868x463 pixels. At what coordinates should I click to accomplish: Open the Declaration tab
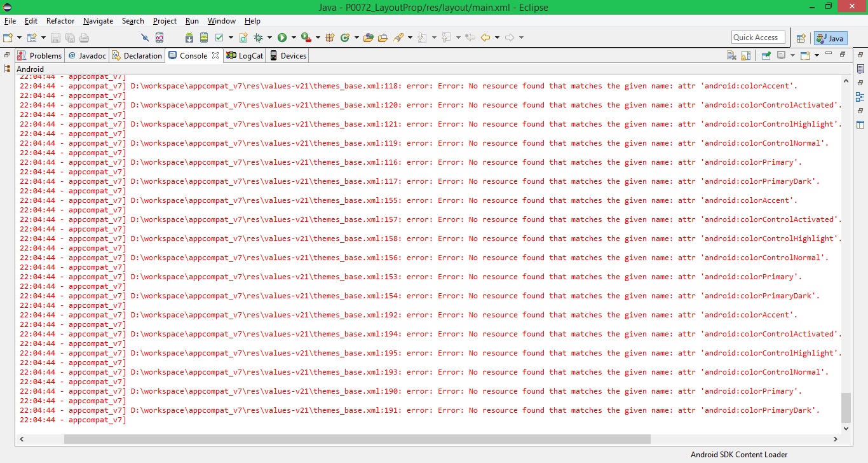pos(137,55)
